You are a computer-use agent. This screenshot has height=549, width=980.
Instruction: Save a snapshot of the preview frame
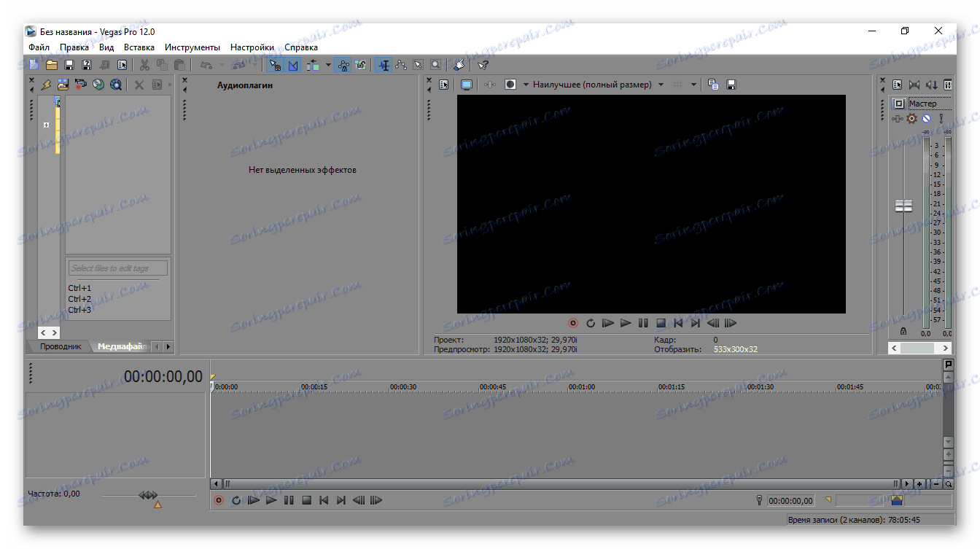tap(731, 84)
